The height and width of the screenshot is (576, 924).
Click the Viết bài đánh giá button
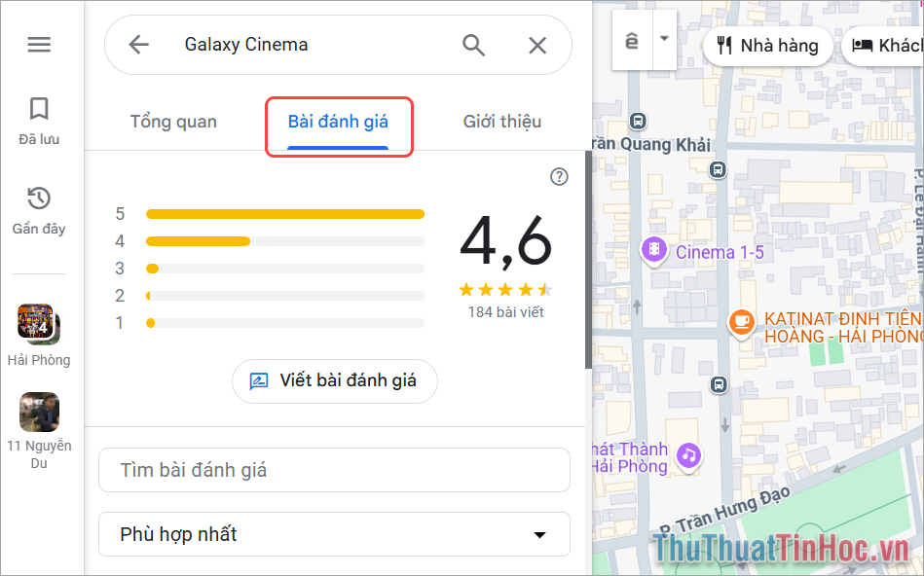tap(335, 381)
